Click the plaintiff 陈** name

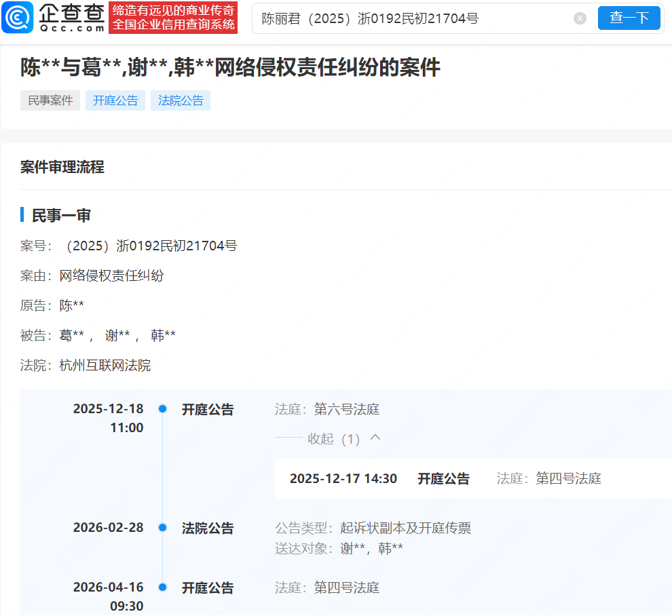pyautogui.click(x=71, y=305)
